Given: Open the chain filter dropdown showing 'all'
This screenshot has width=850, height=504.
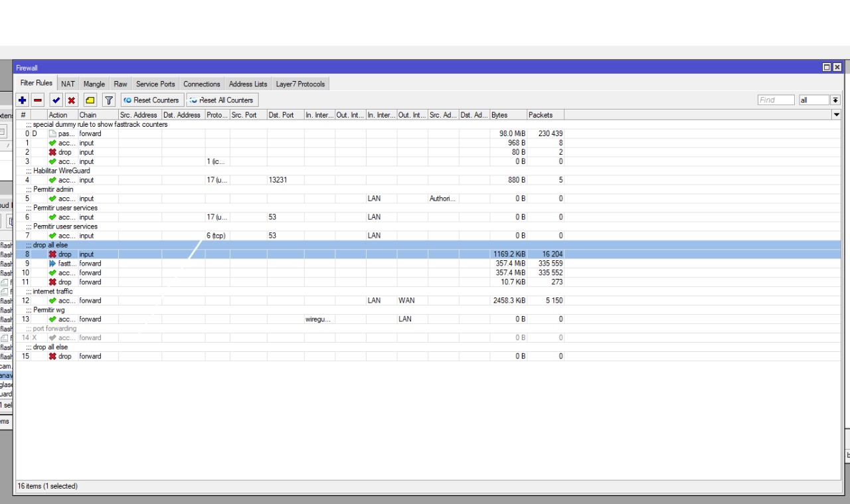Looking at the screenshot, I should coord(819,100).
